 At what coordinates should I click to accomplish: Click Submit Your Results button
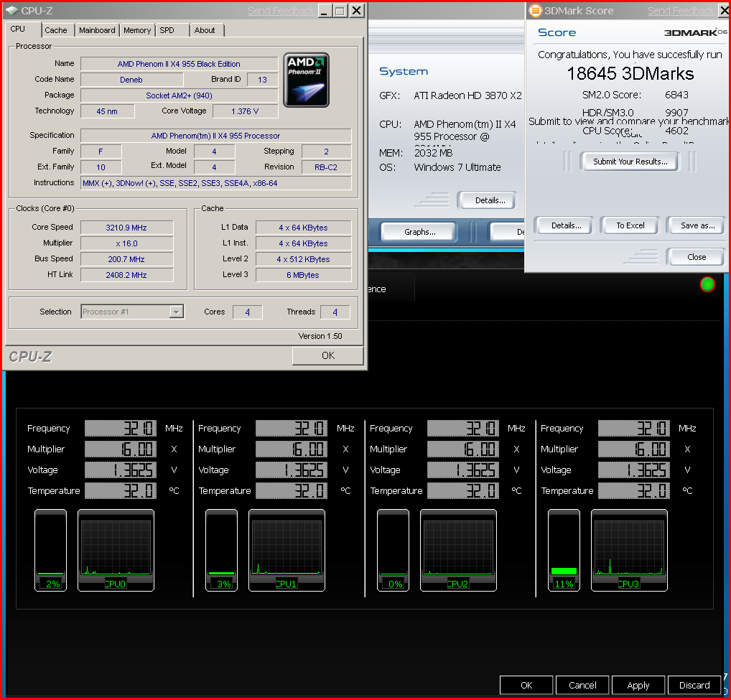tap(630, 162)
